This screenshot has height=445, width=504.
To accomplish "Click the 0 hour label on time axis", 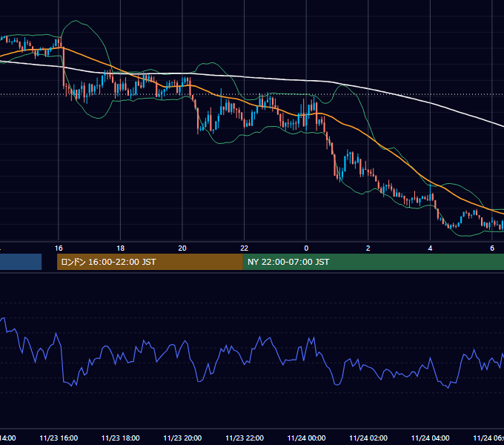I will pyautogui.click(x=306, y=248).
